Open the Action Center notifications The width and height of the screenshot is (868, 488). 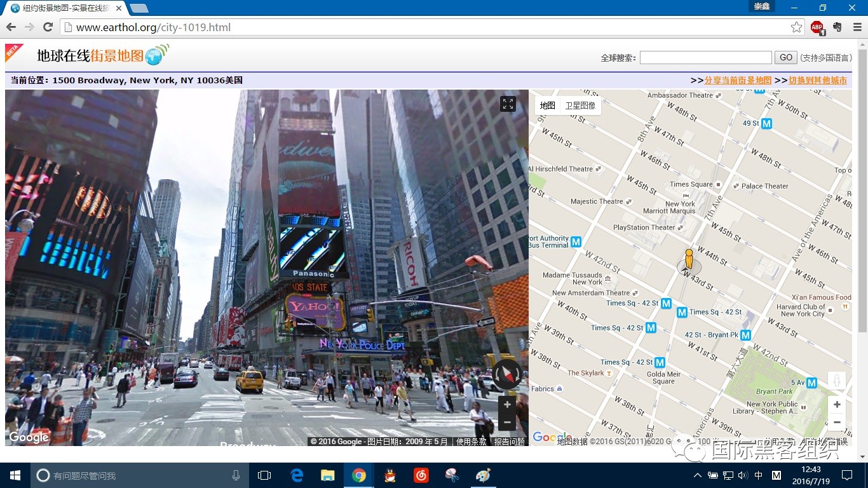[x=847, y=475]
